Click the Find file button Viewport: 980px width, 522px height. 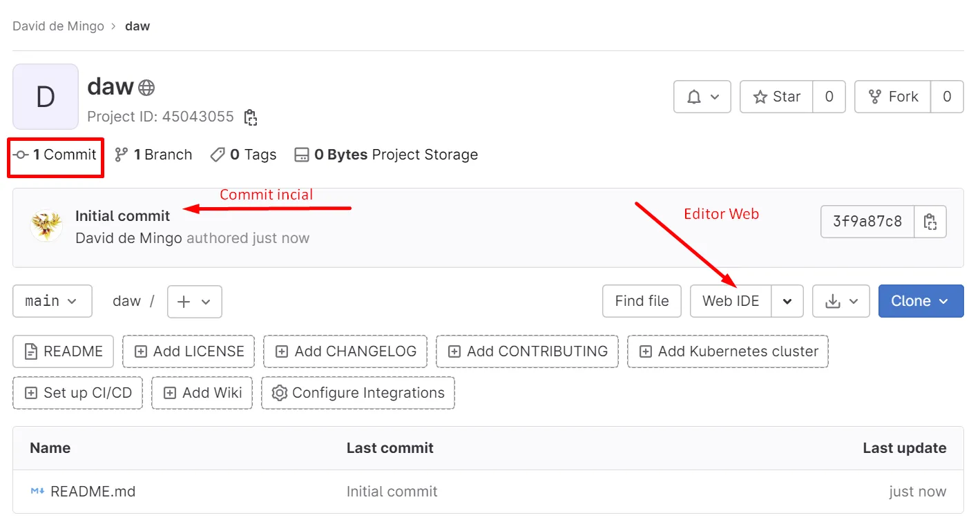click(642, 301)
